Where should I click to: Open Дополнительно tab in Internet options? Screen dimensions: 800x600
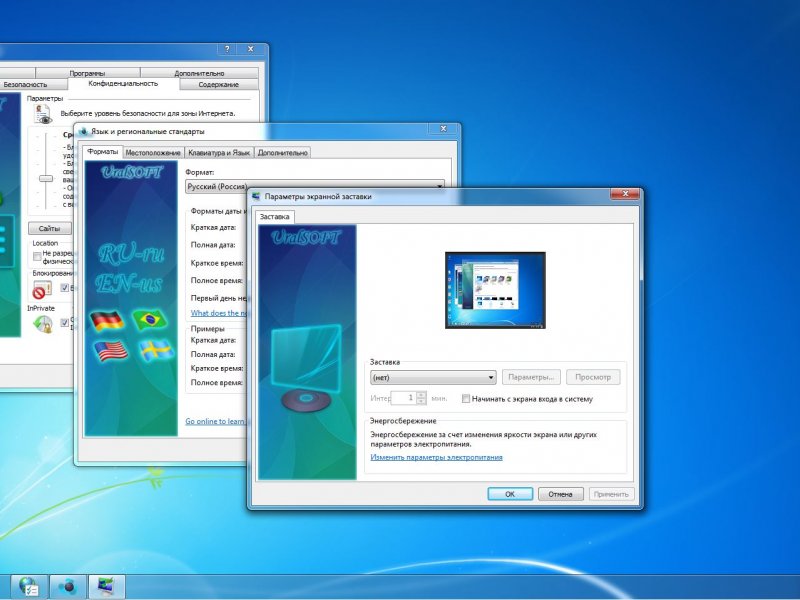tap(199, 73)
